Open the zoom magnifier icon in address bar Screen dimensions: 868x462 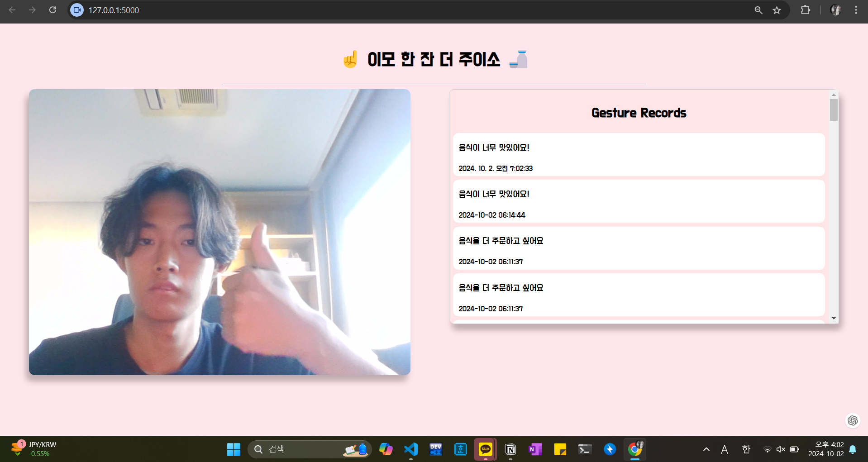[x=758, y=10]
